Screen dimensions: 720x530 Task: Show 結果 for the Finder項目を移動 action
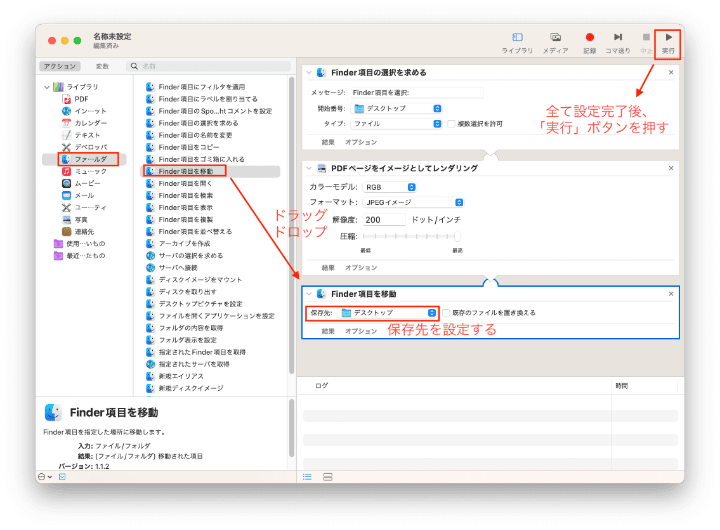[x=328, y=331]
